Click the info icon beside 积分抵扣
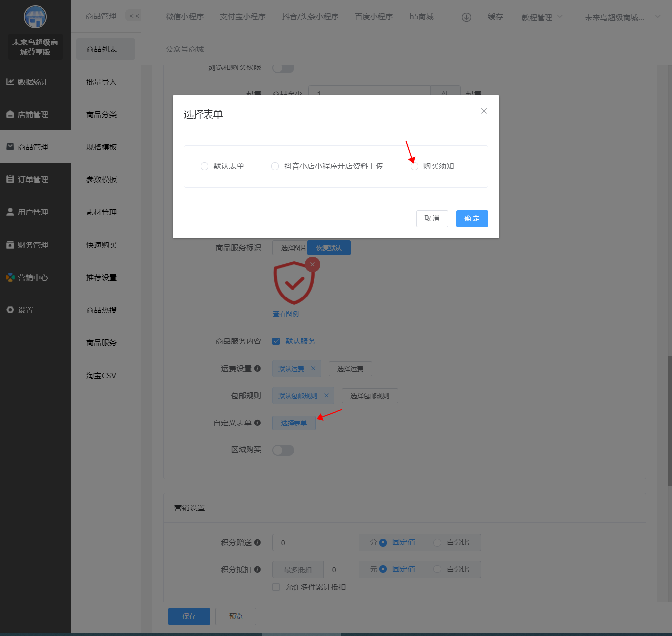Screen dimensions: 672x636 coord(257,570)
